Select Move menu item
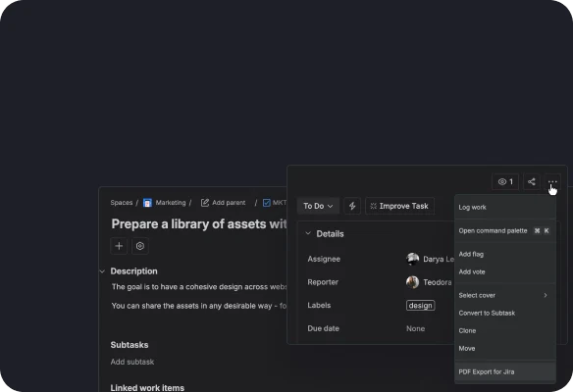The width and height of the screenshot is (573, 392). pyautogui.click(x=505, y=348)
